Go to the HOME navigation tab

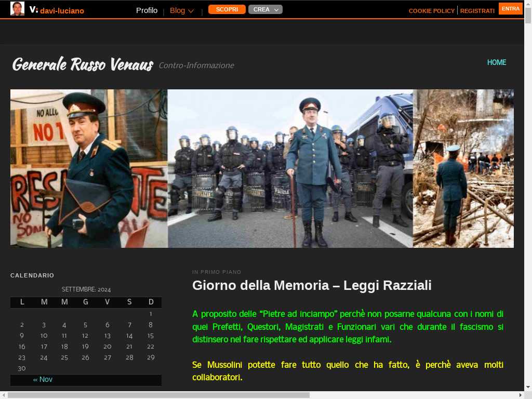496,62
